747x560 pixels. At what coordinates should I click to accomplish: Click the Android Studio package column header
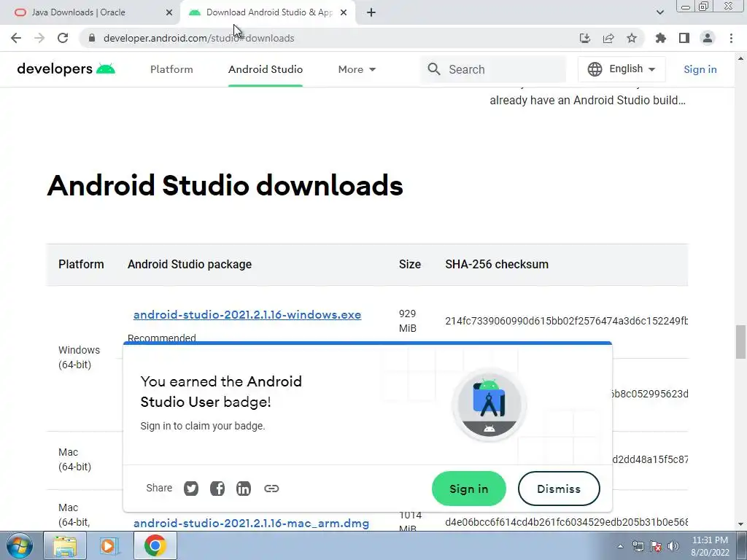(190, 264)
